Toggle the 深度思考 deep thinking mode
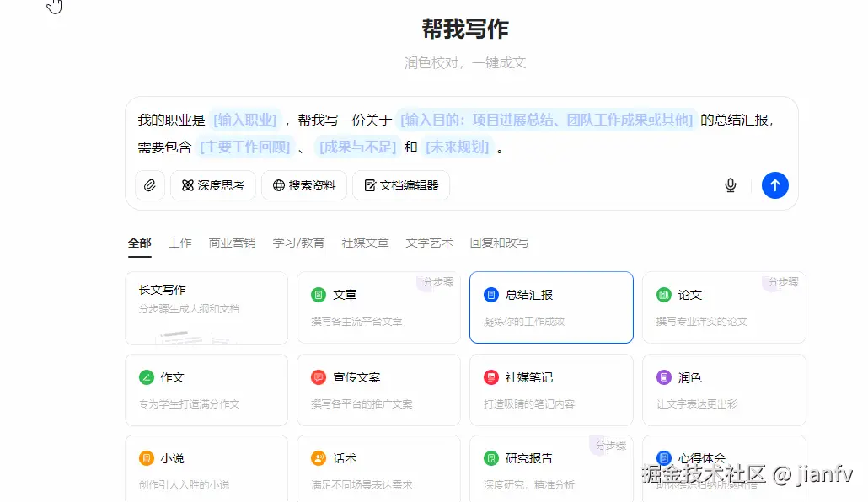This screenshot has width=868, height=502. point(213,185)
